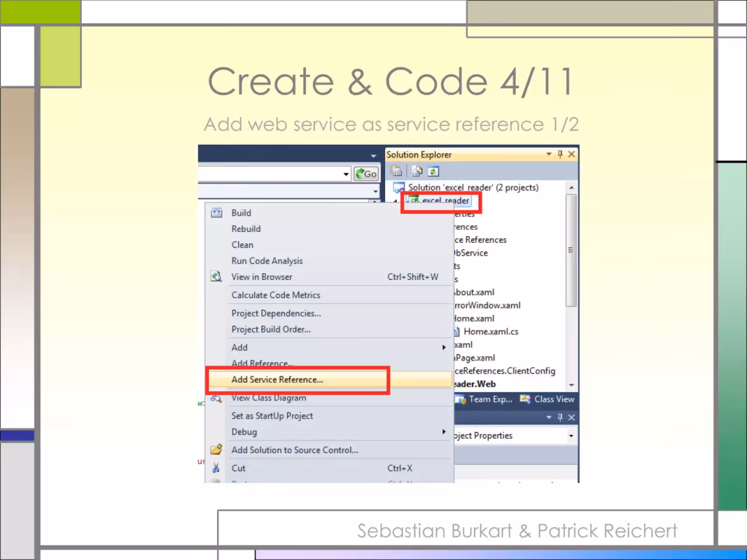Click the Refresh icon in Solution Explorer toolbar
Viewport: 747px width, 560px height.
coord(434,171)
